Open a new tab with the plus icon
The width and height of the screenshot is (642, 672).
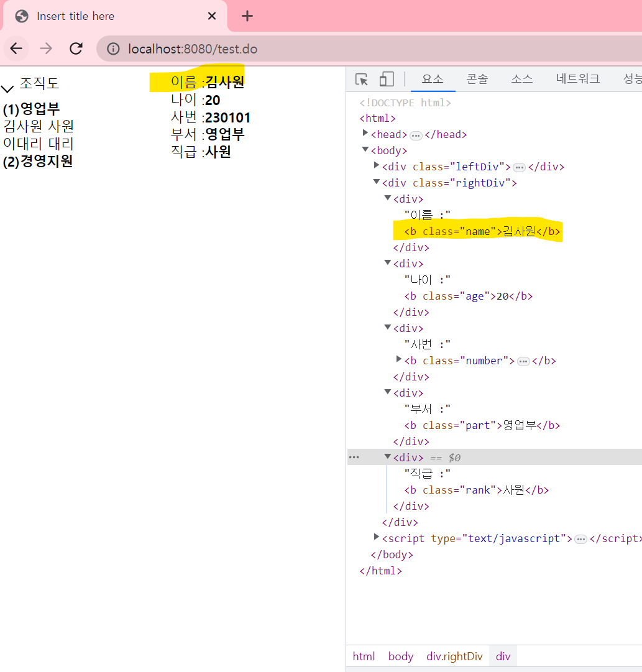[247, 16]
